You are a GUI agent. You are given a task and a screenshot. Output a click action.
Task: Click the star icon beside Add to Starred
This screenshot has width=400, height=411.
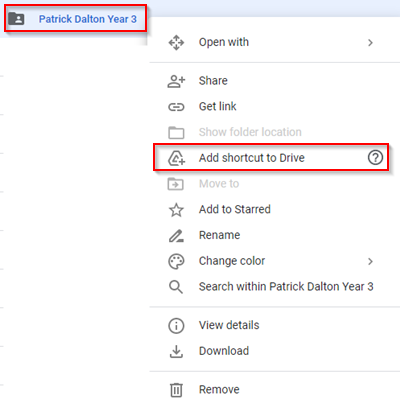point(176,210)
